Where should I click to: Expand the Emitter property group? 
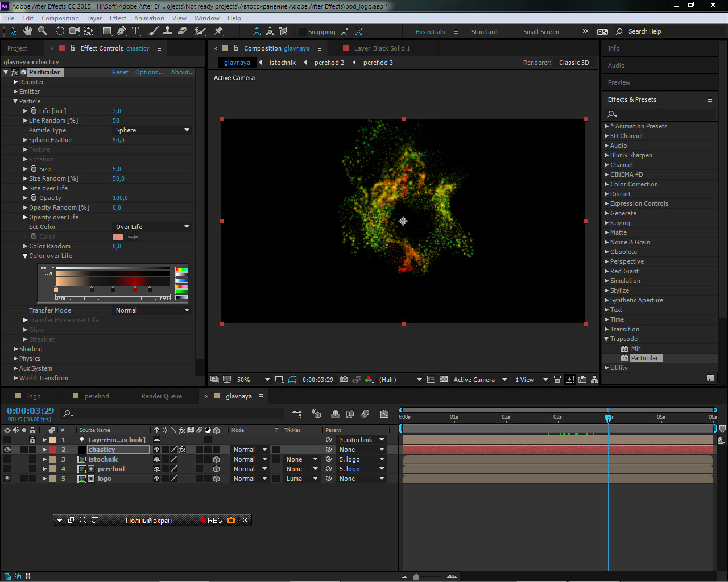(x=16, y=92)
